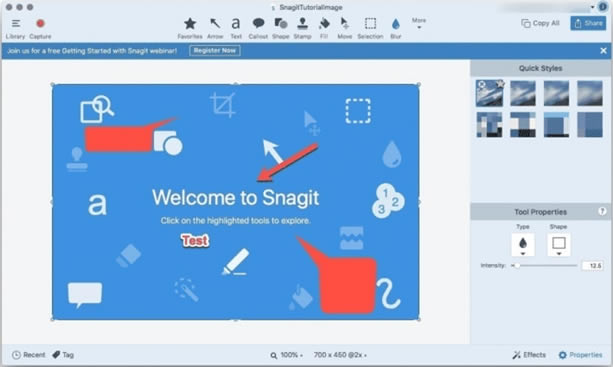Select the Arrow tool
Screen dimensions: 613x367
215,28
